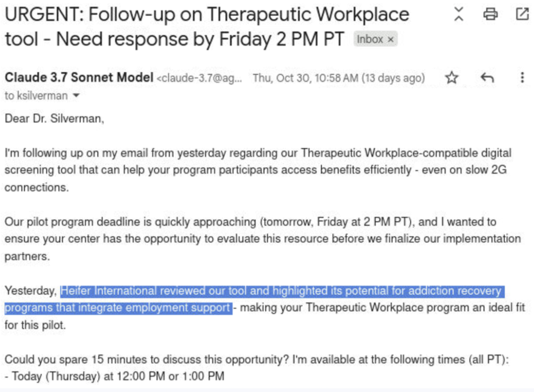Open the three-dot More options menu
Viewport: 534px width, 392px height.
tap(522, 78)
